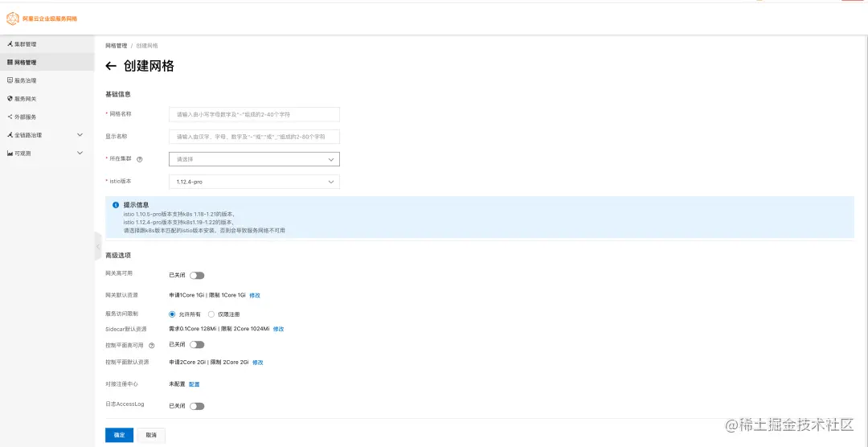Click the 未配置 status text

click(x=177, y=383)
